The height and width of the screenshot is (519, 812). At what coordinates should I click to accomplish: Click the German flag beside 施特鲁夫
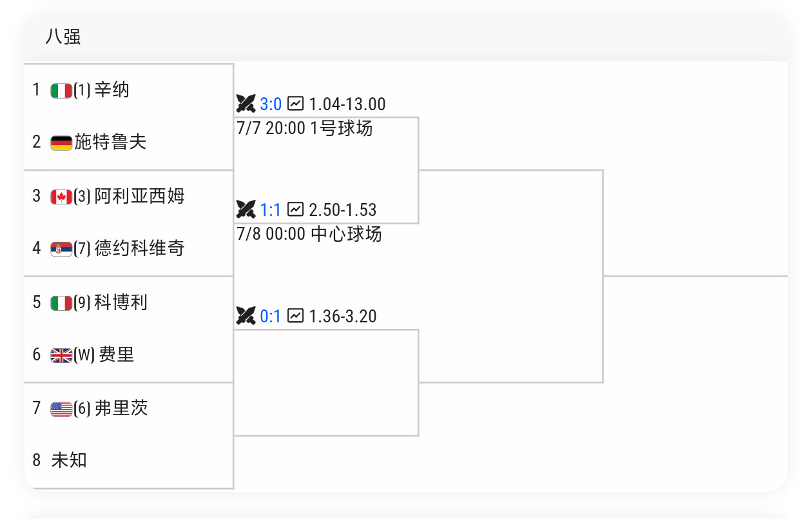click(61, 143)
